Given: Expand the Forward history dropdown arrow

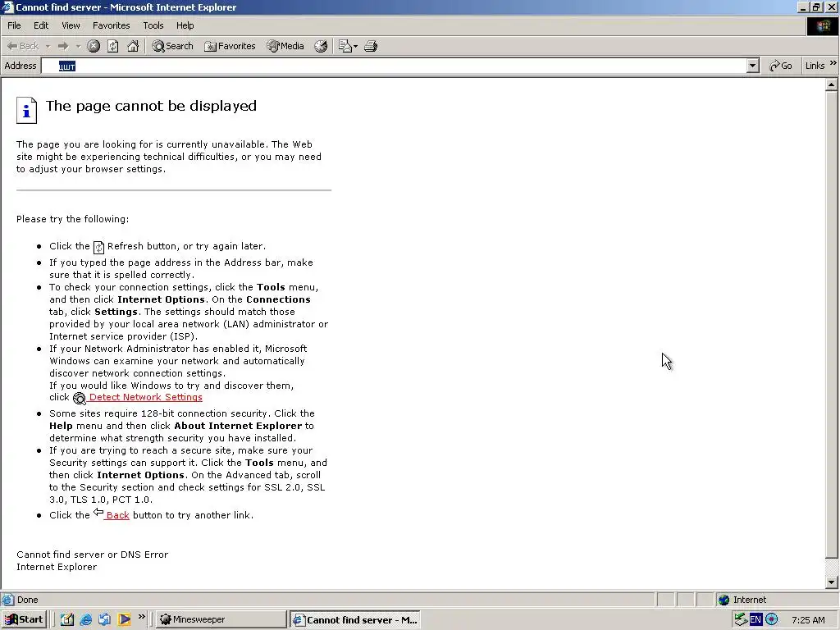Looking at the screenshot, I should tap(78, 47).
